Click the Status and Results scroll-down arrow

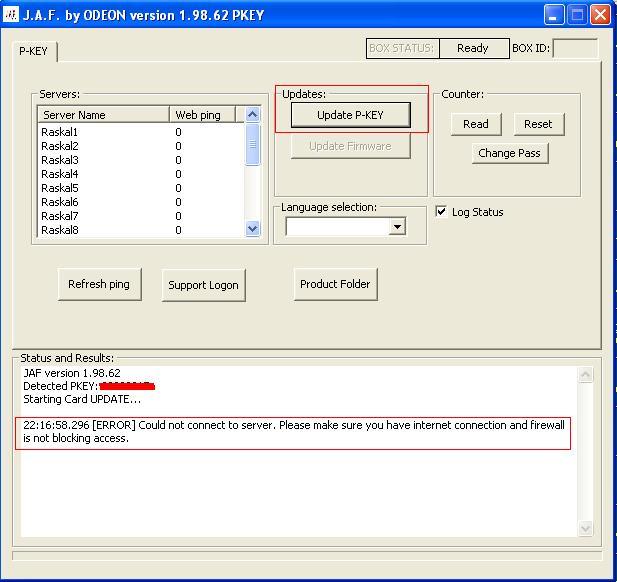pos(585,528)
